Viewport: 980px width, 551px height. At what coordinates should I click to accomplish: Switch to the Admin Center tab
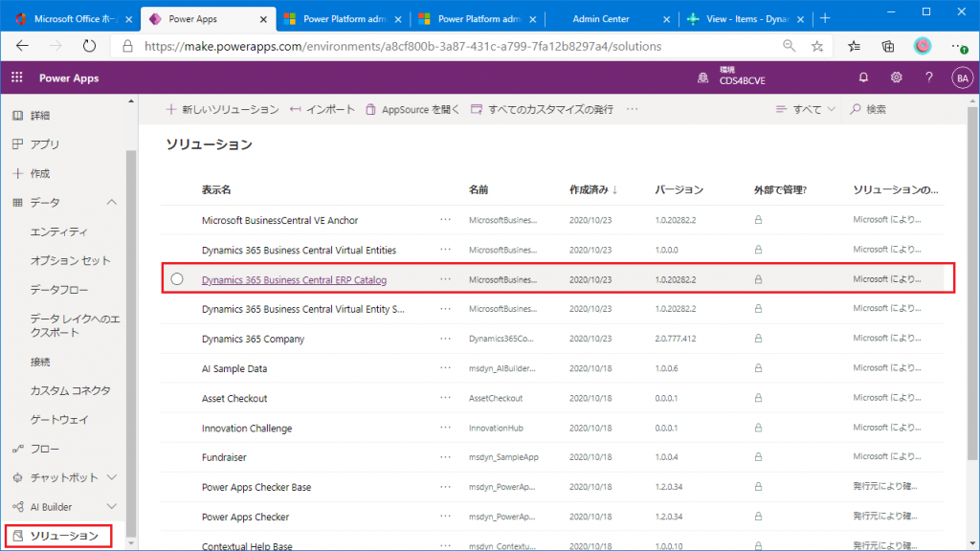coord(601,19)
